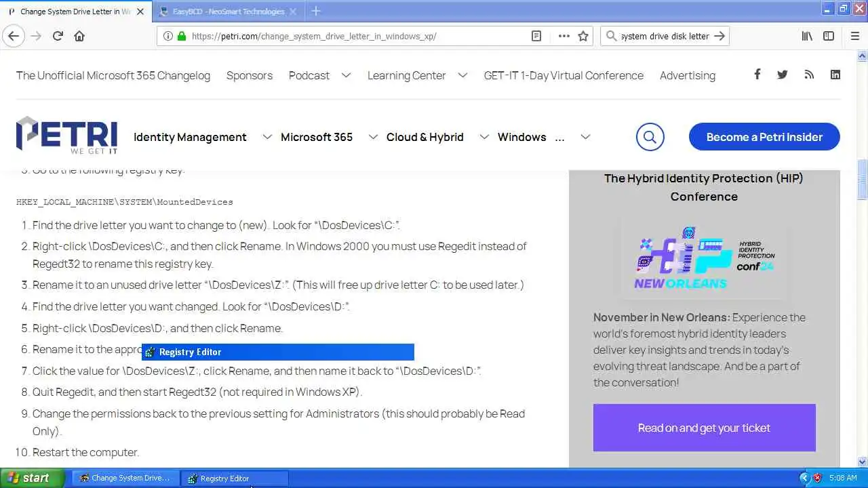868x488 pixels.
Task: Click the page vertical scrollbar thumb
Action: click(862, 180)
